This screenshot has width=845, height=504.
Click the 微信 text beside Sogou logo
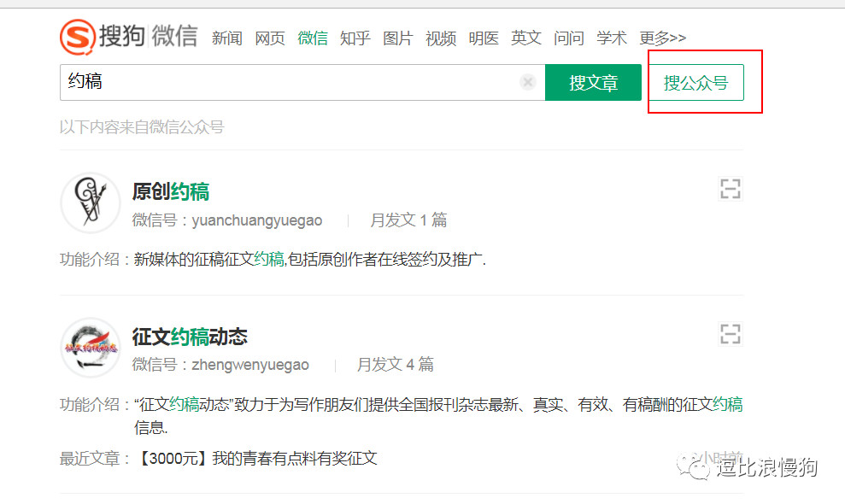click(x=174, y=37)
